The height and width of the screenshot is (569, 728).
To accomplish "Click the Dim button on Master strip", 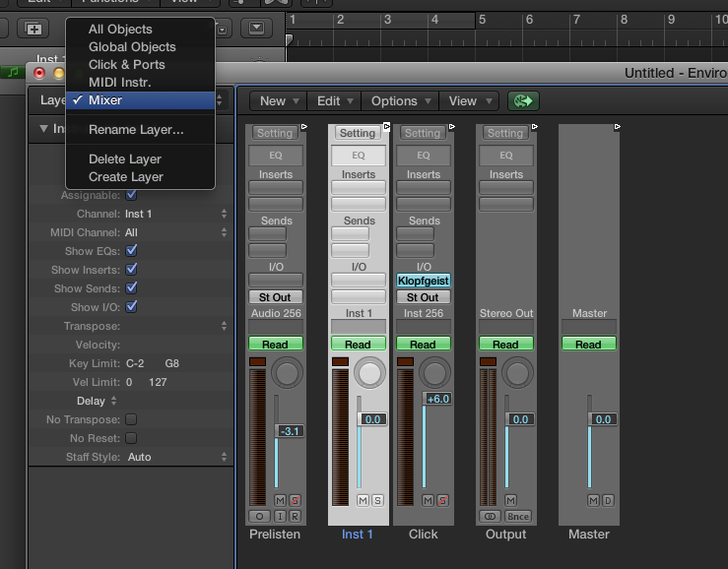I will (608, 501).
